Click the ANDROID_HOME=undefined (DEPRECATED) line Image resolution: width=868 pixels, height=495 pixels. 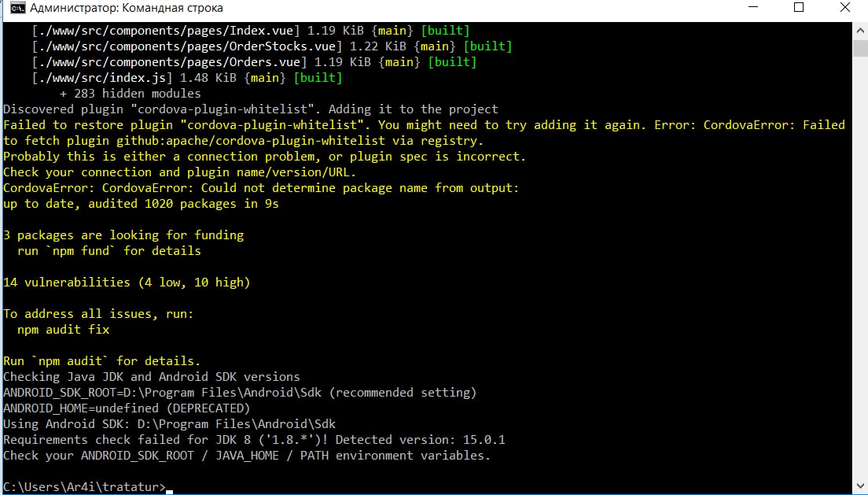click(127, 408)
